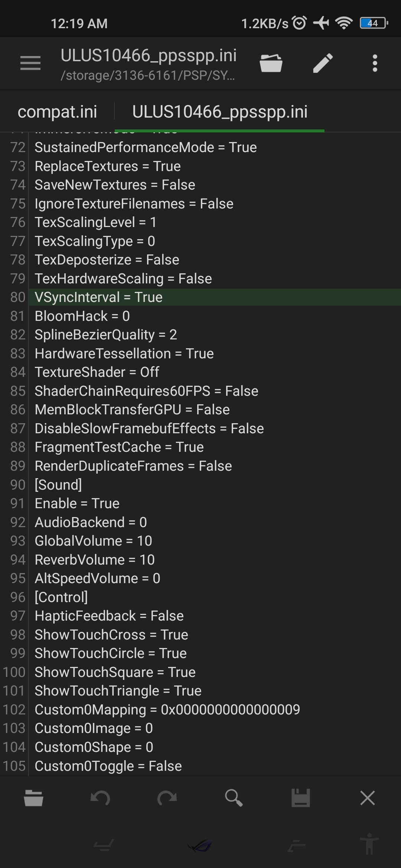
Task: Open file browser from bottom toolbar
Action: click(x=34, y=798)
